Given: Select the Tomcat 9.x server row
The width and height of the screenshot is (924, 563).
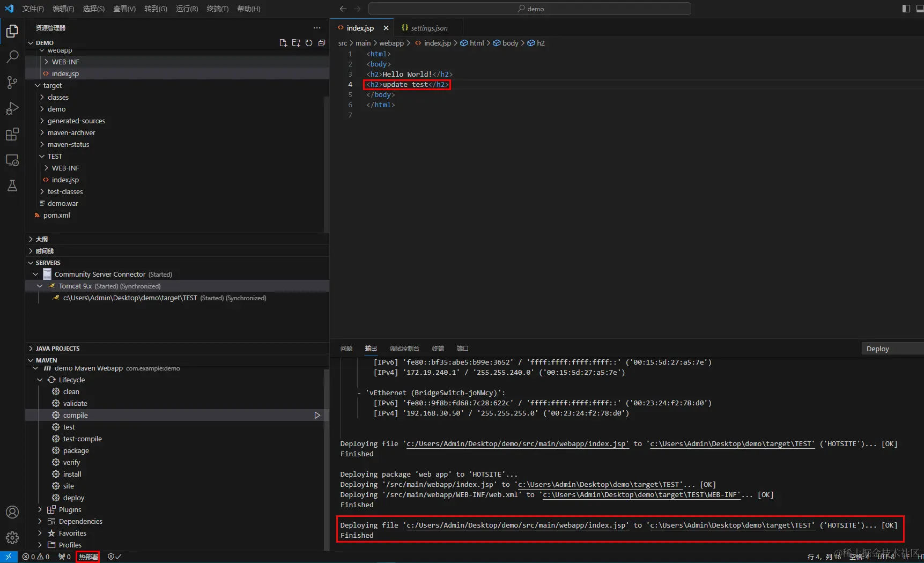Looking at the screenshot, I should (x=177, y=286).
